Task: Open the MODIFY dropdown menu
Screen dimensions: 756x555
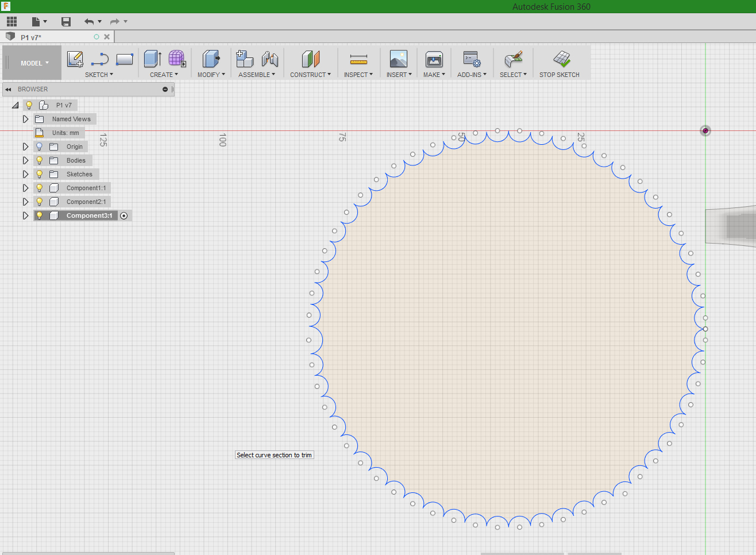Action: pyautogui.click(x=211, y=75)
